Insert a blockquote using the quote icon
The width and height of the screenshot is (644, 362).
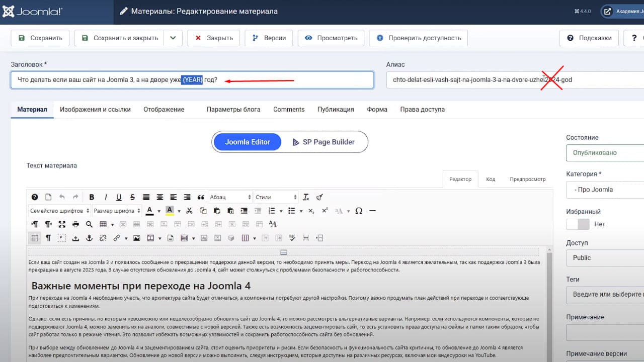(x=201, y=197)
